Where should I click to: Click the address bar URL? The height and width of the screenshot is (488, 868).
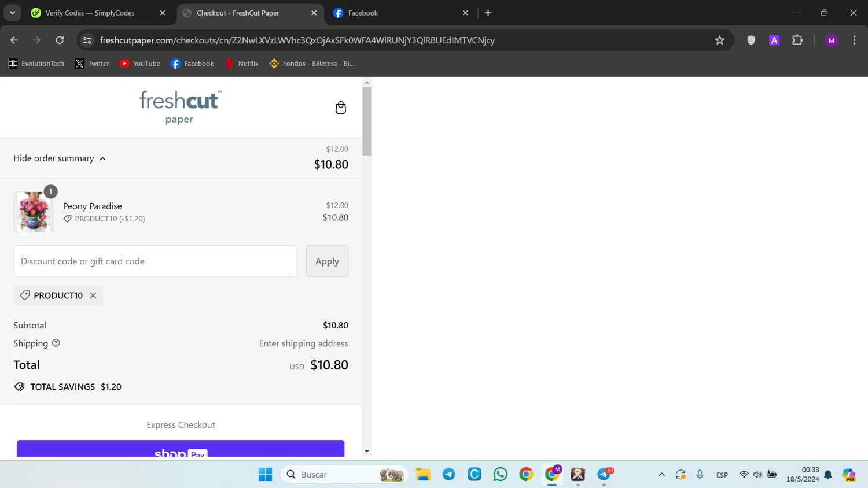click(x=297, y=40)
